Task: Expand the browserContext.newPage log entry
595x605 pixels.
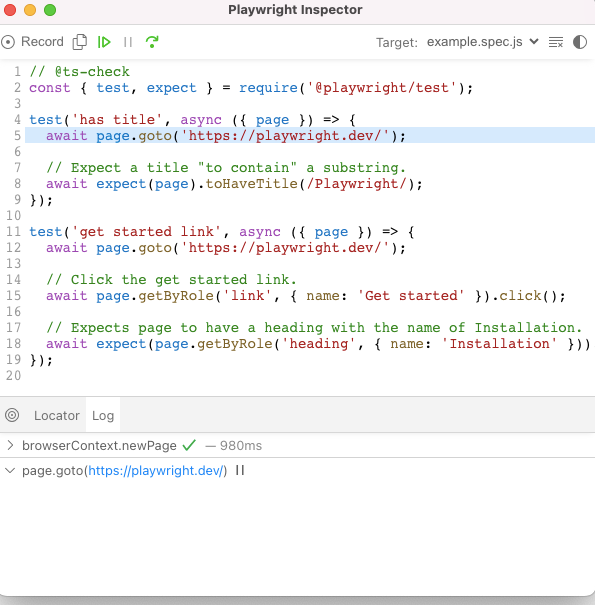Action: 10,446
